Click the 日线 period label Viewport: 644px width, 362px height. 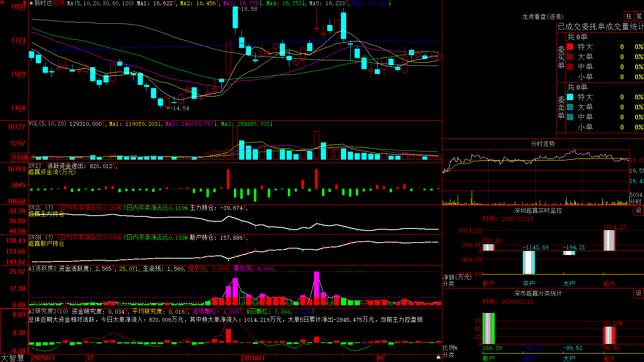59,3
